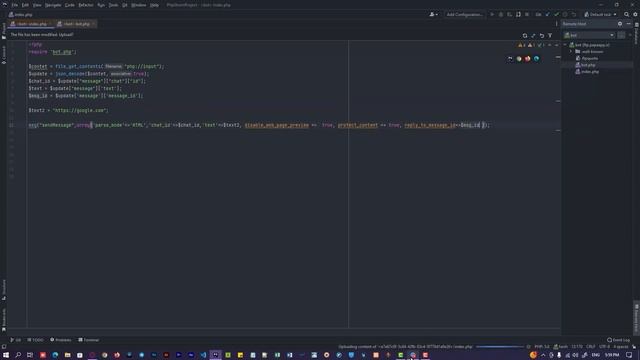The image size is (640, 360).
Task: Hide the Remote Host panel
Action: (629, 24)
